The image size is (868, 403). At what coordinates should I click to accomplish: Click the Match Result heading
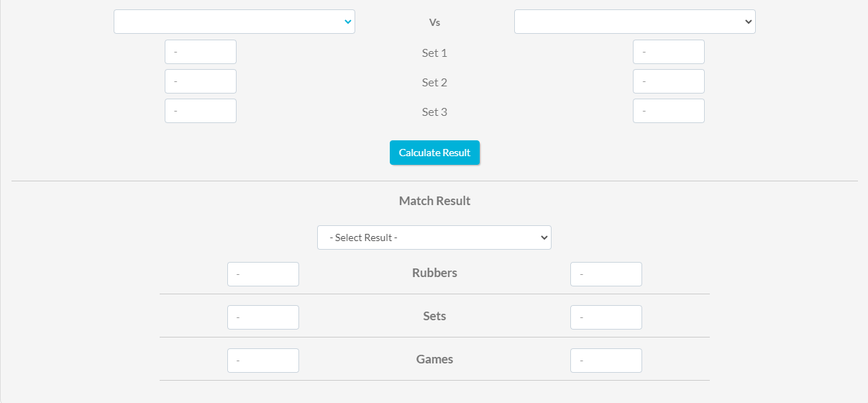pyautogui.click(x=434, y=201)
